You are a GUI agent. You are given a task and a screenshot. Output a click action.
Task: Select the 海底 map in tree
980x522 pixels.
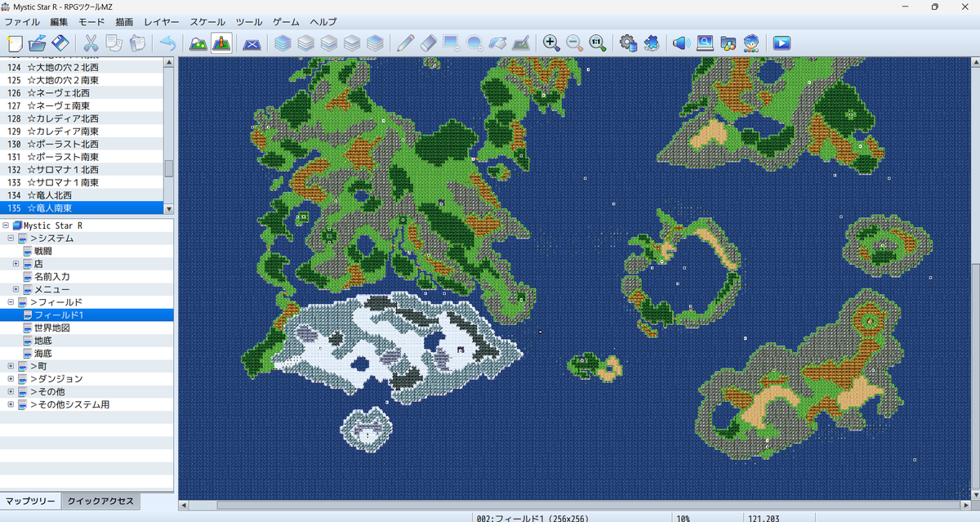coord(42,353)
